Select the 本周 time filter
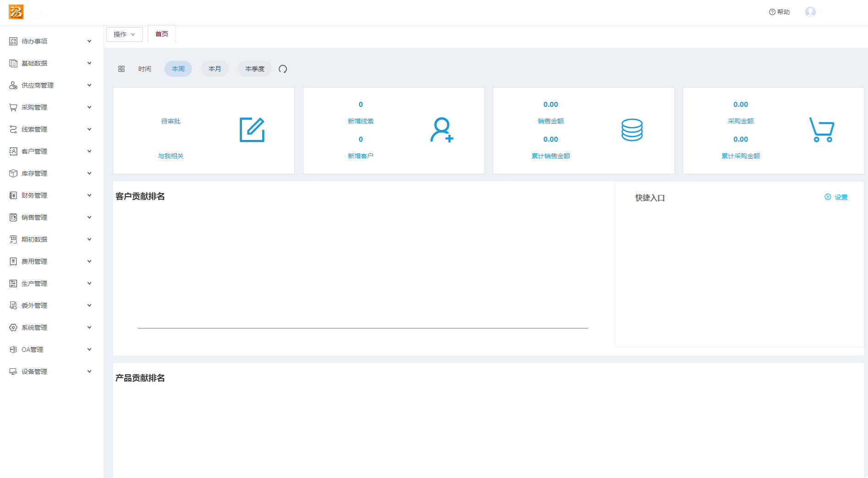The width and height of the screenshot is (868, 478). (x=178, y=69)
